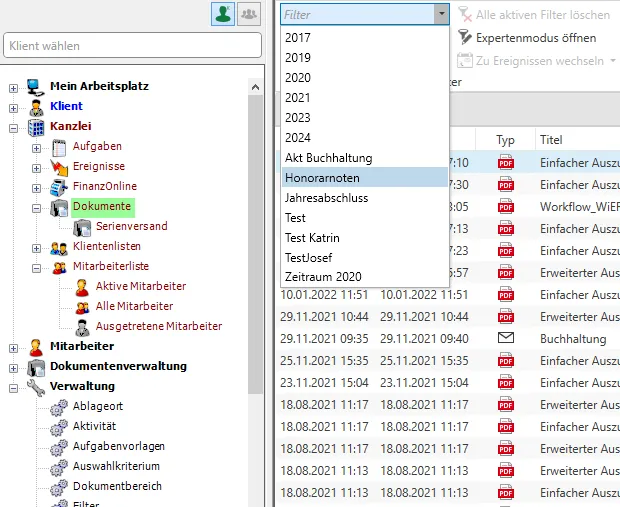Click Alle aktiven Filter löschen button
This screenshot has height=507, width=620.
pos(534,15)
